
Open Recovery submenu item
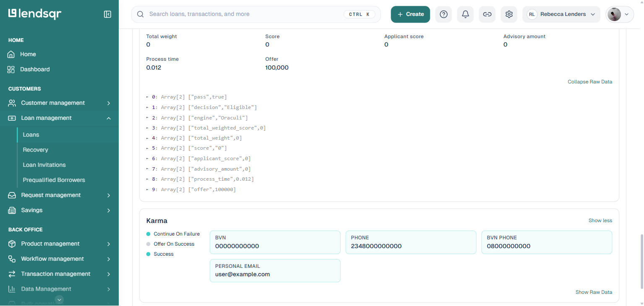(35, 150)
